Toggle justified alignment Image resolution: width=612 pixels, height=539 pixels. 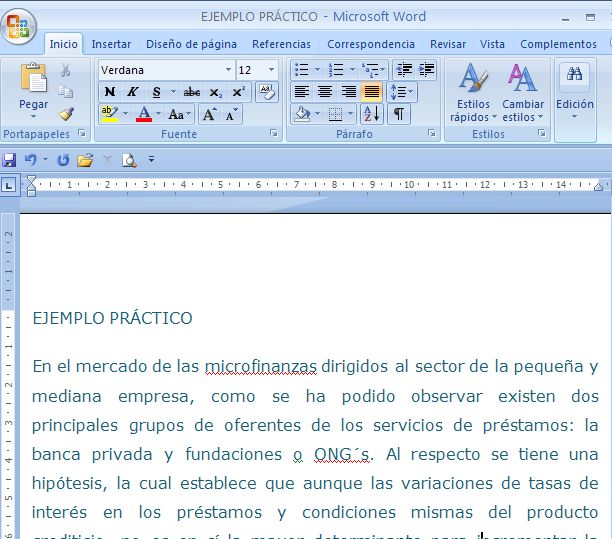click(x=372, y=92)
